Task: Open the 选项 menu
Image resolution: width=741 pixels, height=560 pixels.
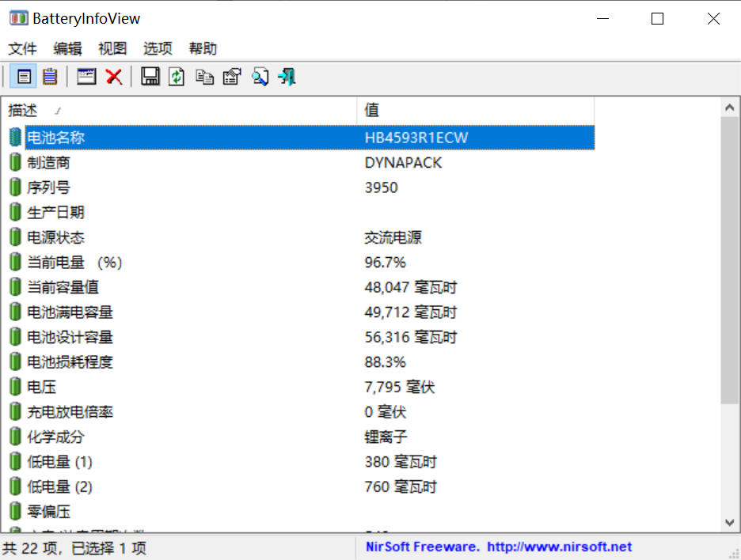Action: (158, 48)
